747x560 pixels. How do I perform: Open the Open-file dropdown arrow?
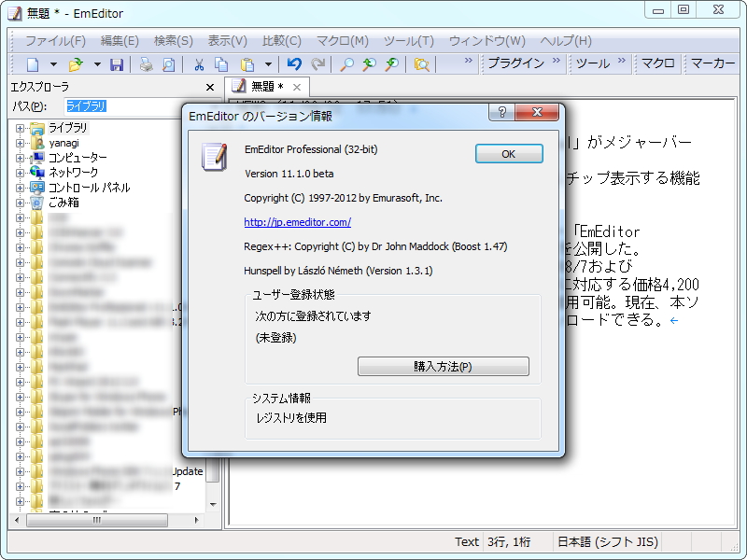click(x=97, y=63)
